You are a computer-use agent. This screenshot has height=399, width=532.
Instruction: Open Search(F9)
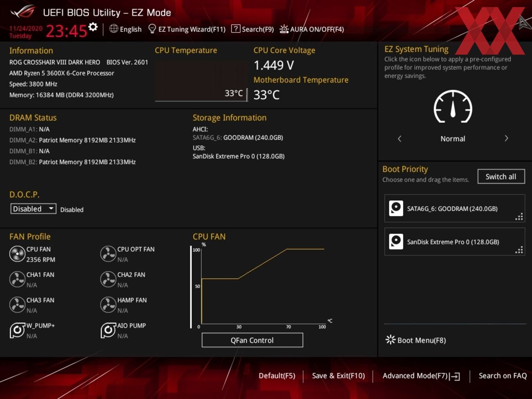tap(258, 29)
